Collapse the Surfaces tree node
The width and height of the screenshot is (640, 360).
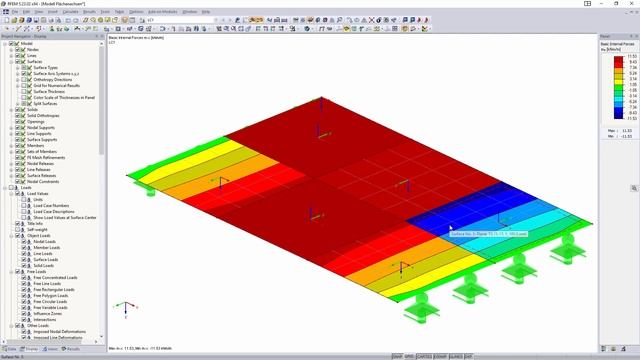click(x=11, y=61)
